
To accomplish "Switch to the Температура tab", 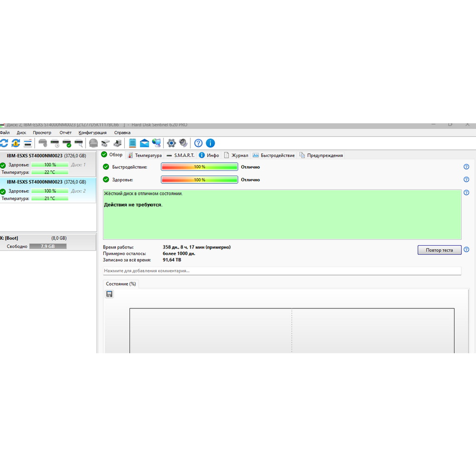I will point(145,156).
